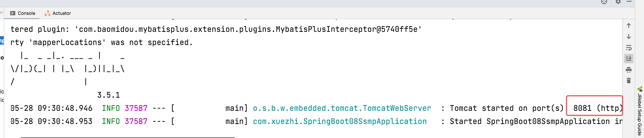Viewport: 644px width, 138px height.
Task: Open the gear settings icon
Action: point(618,2)
